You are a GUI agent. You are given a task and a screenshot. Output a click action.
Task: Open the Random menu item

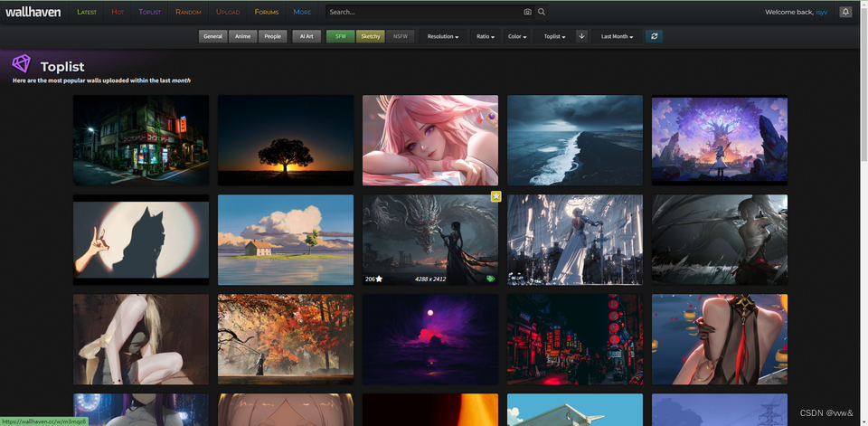pyautogui.click(x=188, y=12)
